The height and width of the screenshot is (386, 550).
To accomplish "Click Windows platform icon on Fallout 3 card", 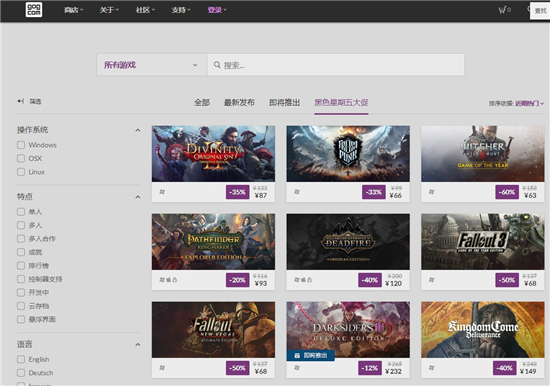I will tap(431, 280).
